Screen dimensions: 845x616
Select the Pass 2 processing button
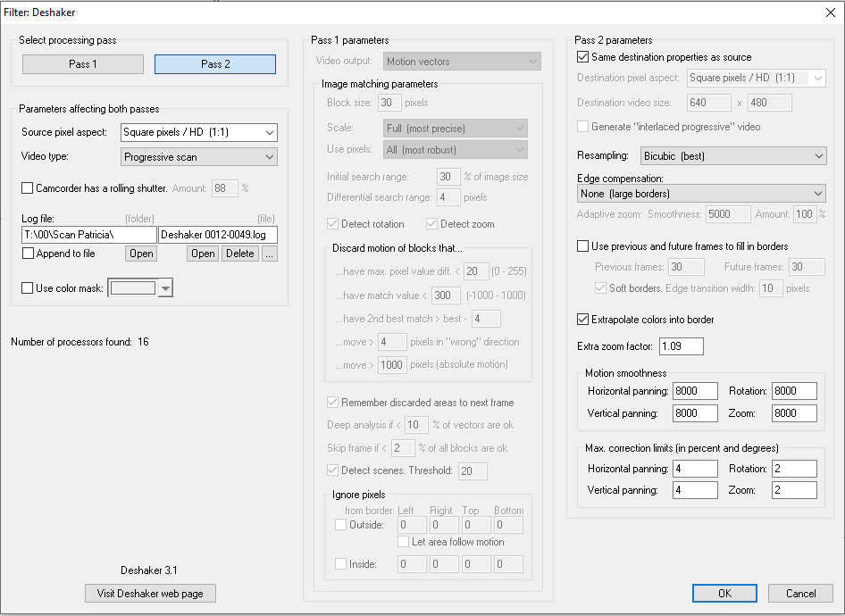click(x=215, y=64)
